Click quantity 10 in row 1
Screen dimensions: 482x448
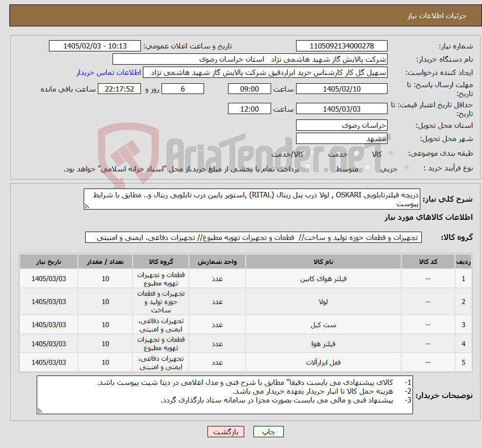(105, 279)
